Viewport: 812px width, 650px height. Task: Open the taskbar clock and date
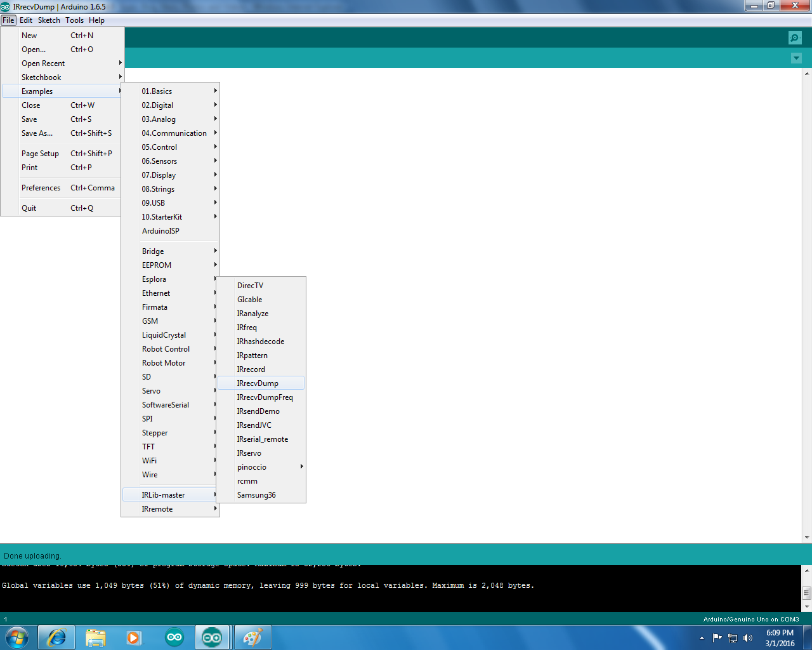coord(780,638)
